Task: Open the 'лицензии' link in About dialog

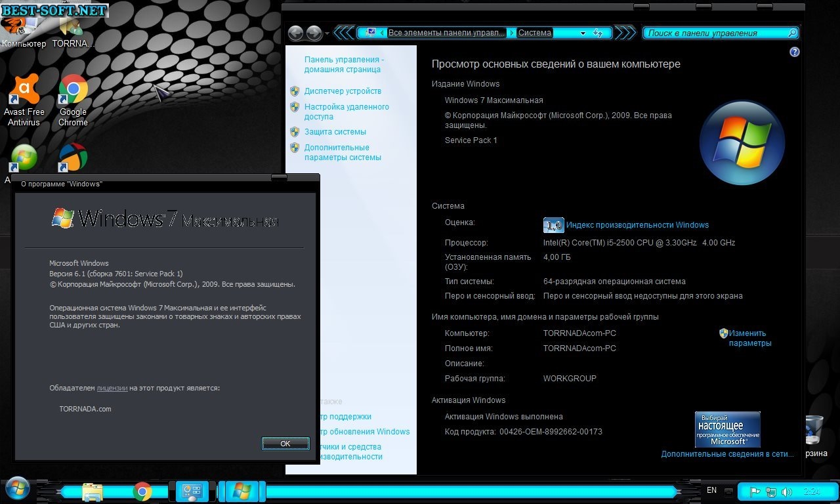Action: point(112,388)
